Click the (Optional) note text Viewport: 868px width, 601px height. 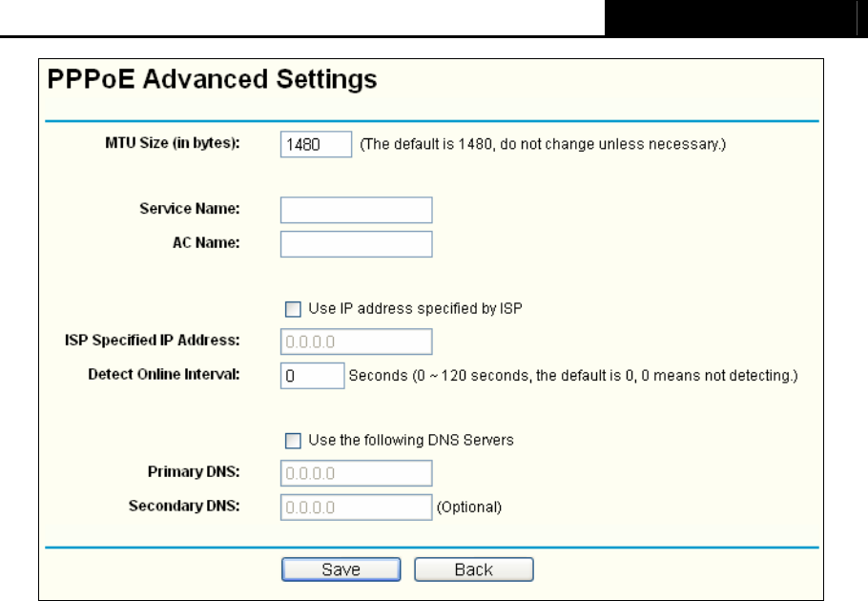(469, 508)
